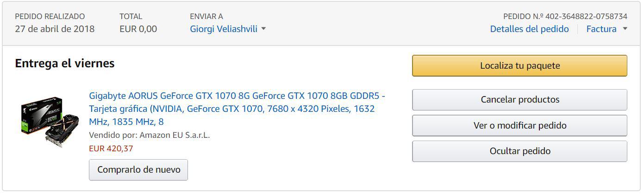Click the PEDIDO REALIZADO header label
The image size is (644, 194).
[50, 16]
